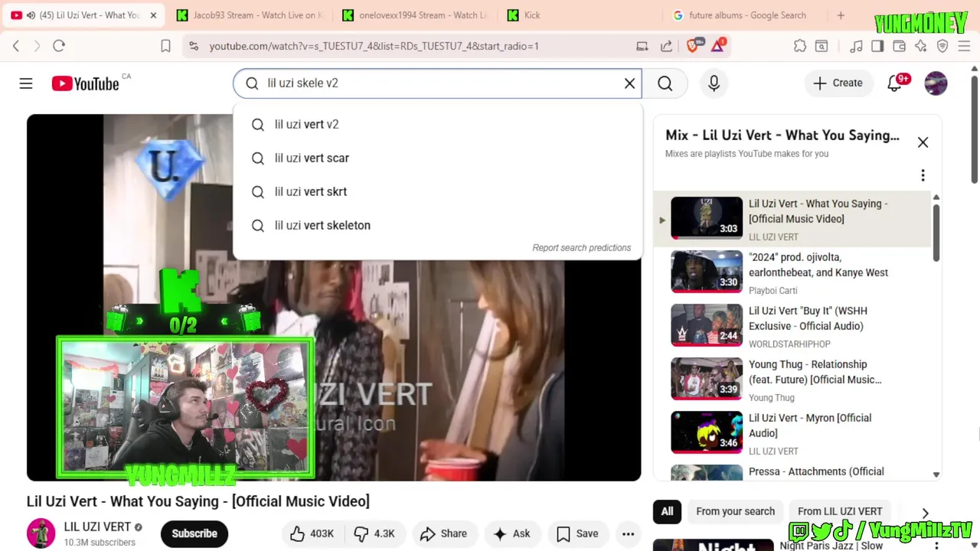Open the Leo AI sparkle icon
This screenshot has width=980, height=551.
coord(921,46)
